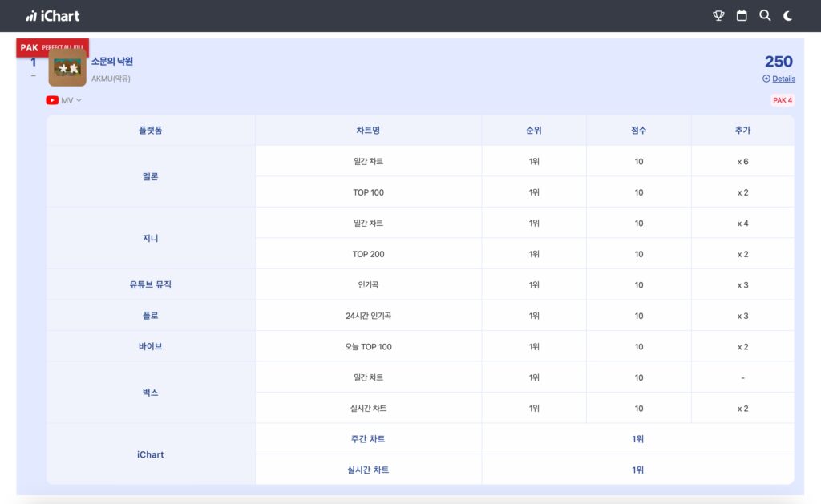Click the x 4 bonus value
This screenshot has width=821, height=504.
(742, 223)
